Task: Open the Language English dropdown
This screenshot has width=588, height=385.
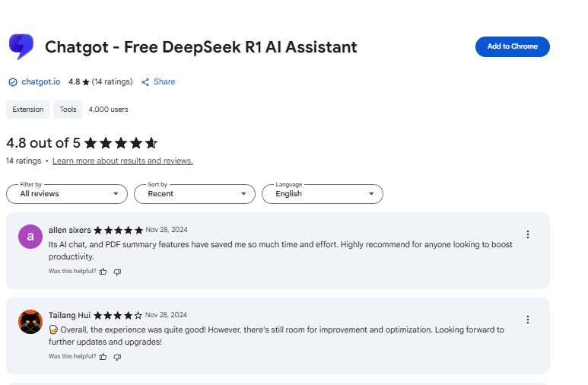Action: click(x=323, y=194)
